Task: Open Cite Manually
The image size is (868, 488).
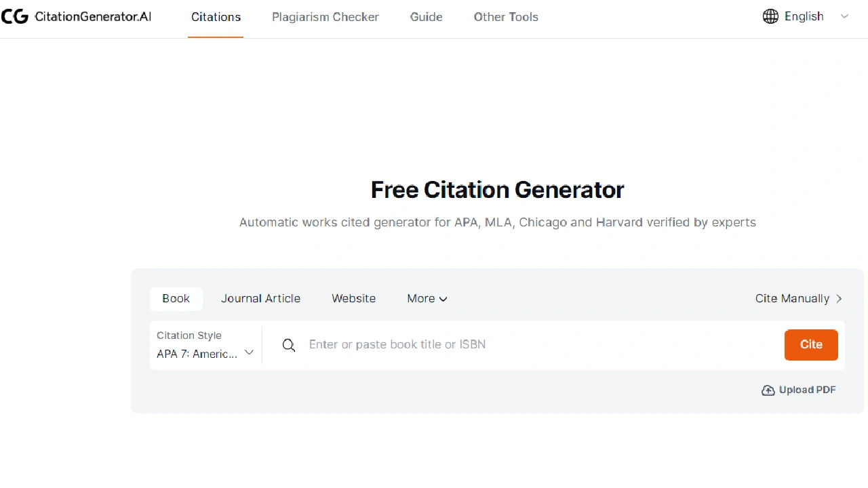Action: (791, 298)
